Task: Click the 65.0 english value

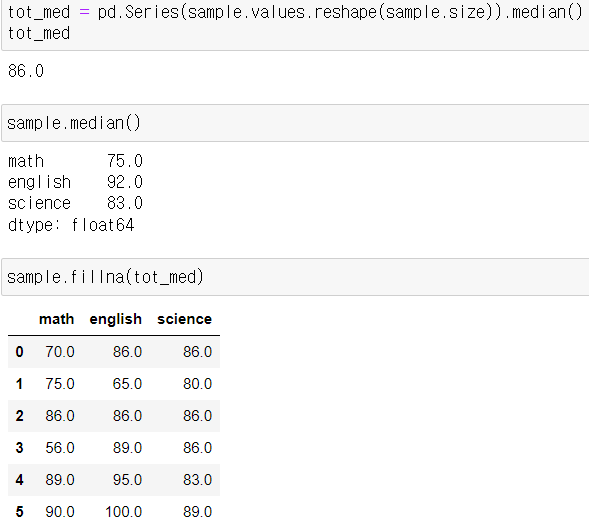Action: coord(127,384)
